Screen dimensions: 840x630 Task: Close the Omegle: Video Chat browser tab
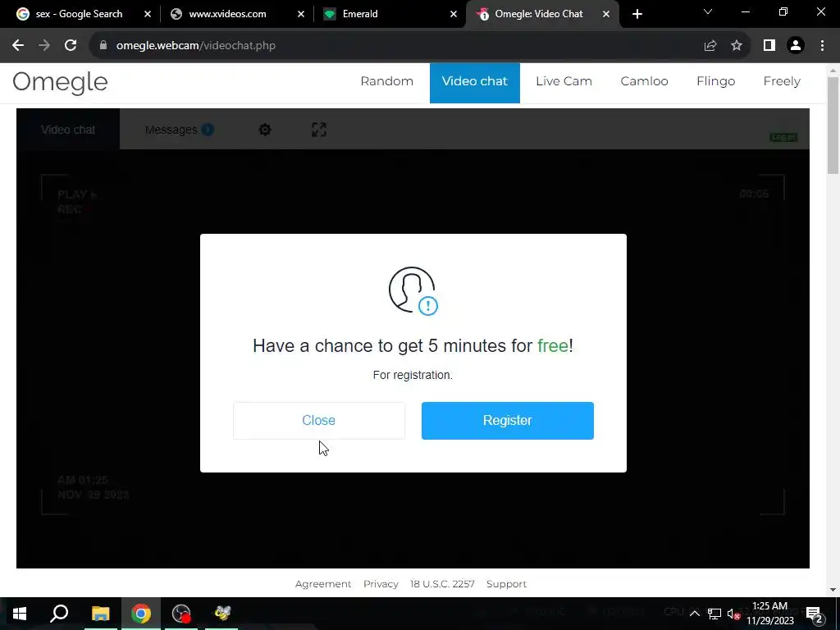point(606,14)
